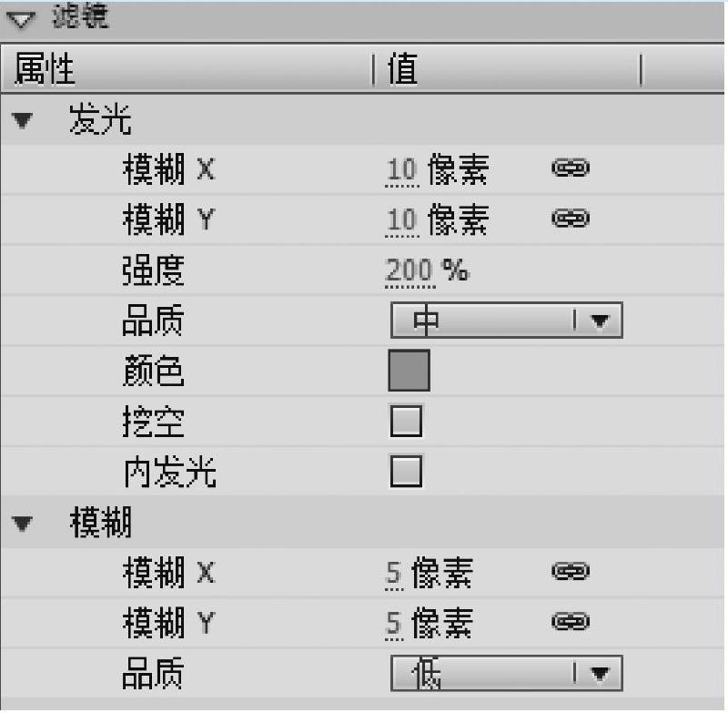728x713 pixels.
Task: Click Blur section 模糊 Y value 5
Action: [x=394, y=624]
